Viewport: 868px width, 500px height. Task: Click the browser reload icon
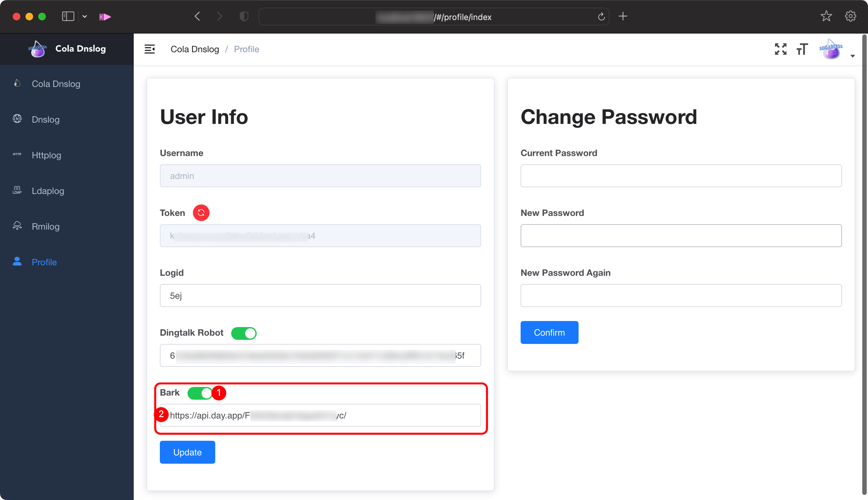pos(601,17)
